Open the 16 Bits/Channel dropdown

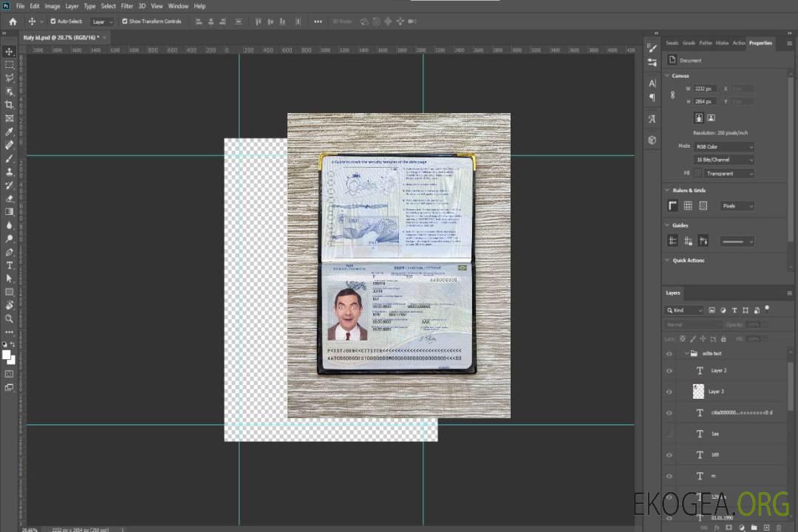(x=724, y=160)
